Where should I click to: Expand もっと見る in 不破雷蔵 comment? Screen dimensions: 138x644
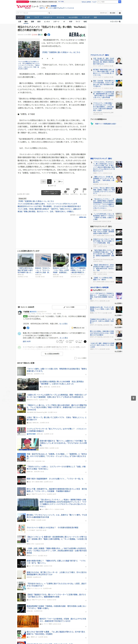click(x=64, y=324)
